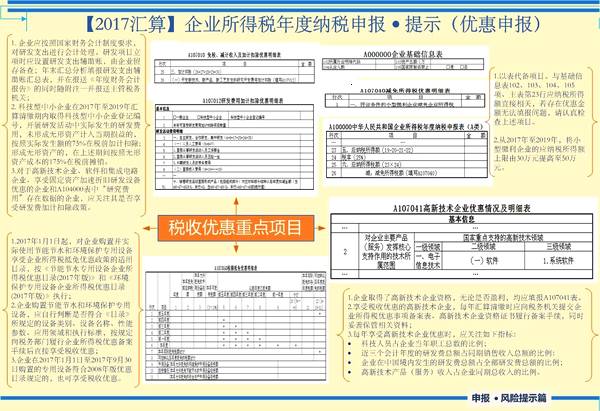Screen dimensions: 600x411
Task: Click the note beginning 1.企业取得了高新技术企业资格
Action: point(465,297)
